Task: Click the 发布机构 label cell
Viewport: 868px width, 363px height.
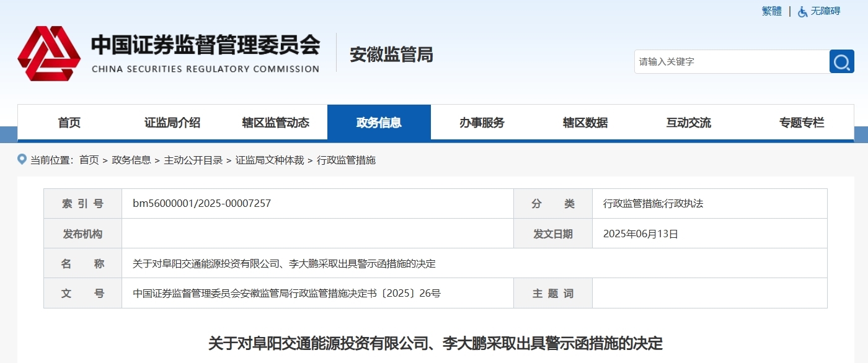Action: click(x=82, y=234)
